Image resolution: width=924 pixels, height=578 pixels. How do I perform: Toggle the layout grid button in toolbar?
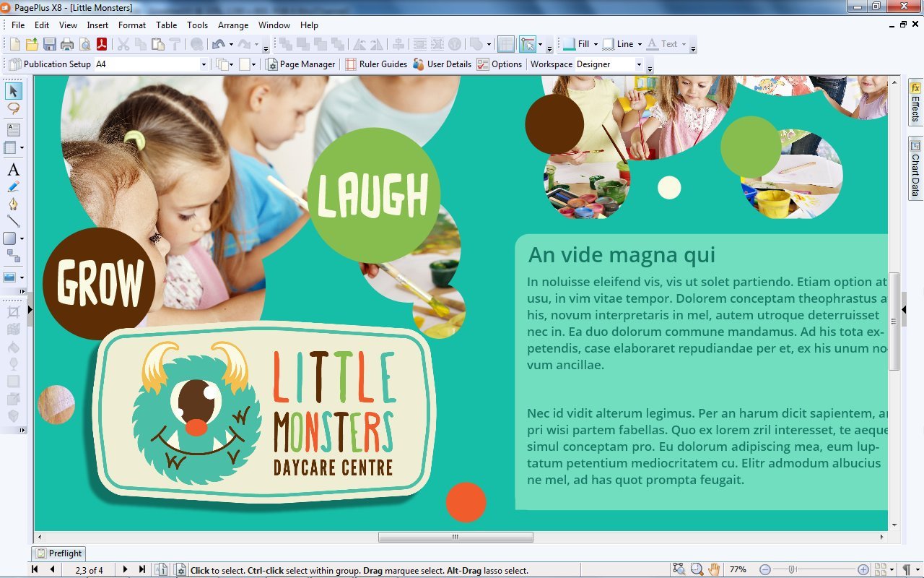(506, 44)
